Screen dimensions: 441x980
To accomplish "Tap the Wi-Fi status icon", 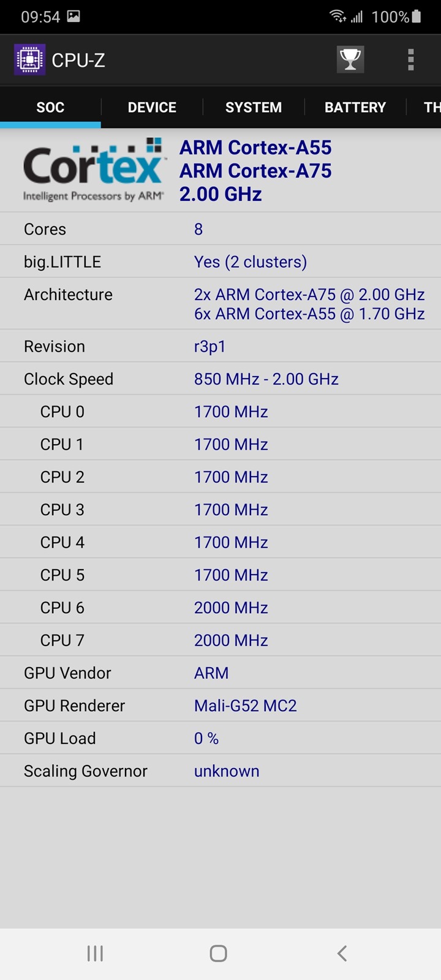I will pyautogui.click(x=337, y=17).
